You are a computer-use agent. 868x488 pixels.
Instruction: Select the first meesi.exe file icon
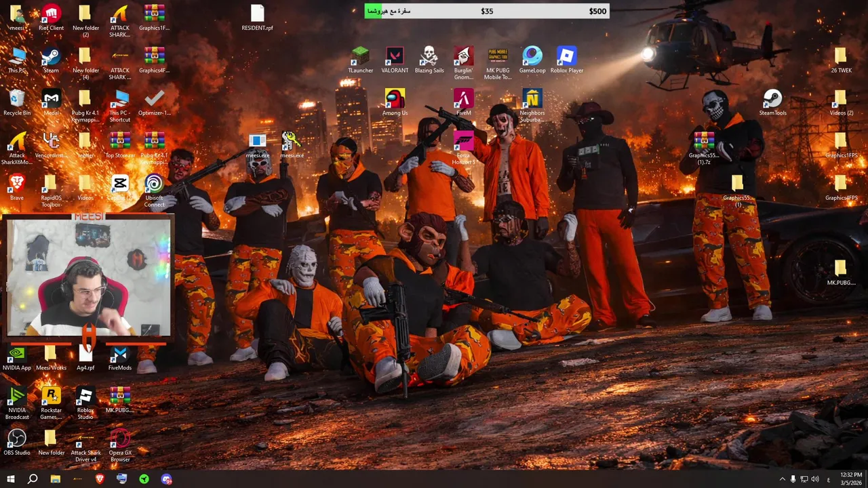(x=257, y=145)
